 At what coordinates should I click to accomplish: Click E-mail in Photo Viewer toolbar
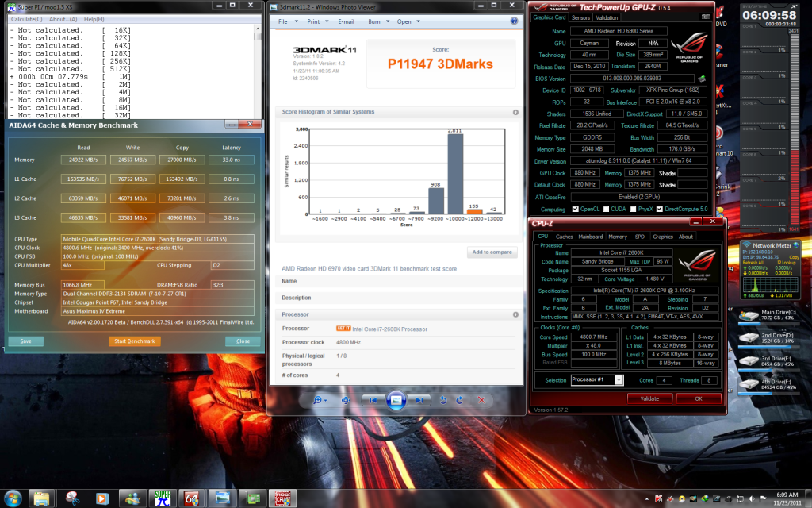[x=346, y=21]
